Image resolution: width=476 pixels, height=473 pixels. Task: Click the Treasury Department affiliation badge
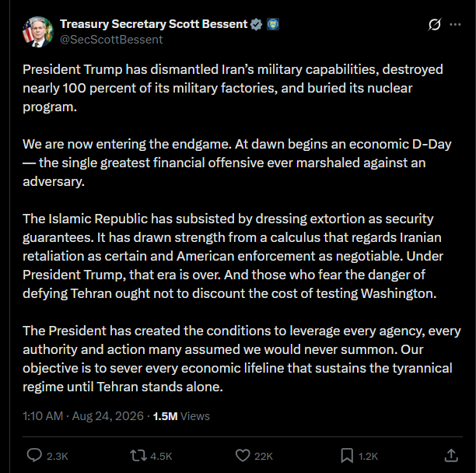[273, 24]
